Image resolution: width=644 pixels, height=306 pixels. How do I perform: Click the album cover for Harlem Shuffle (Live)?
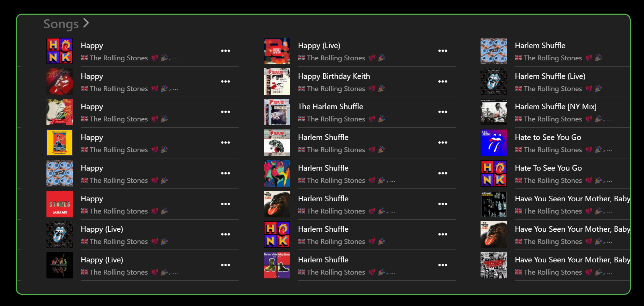point(494,82)
